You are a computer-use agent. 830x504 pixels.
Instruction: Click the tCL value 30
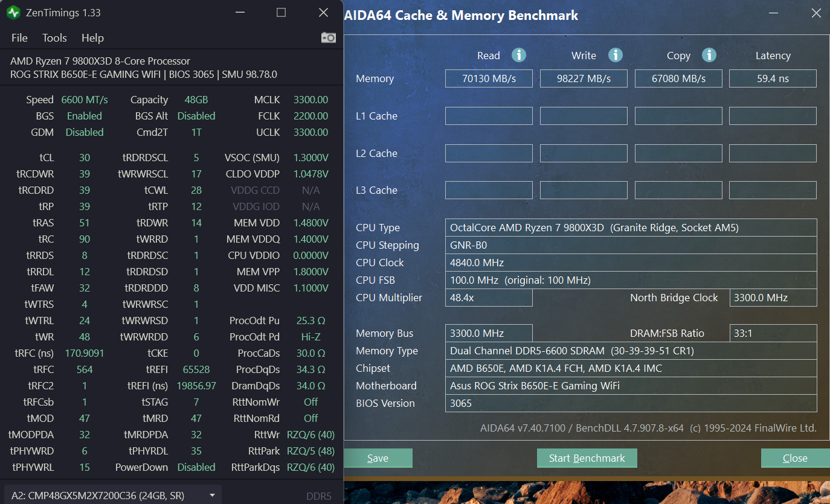[x=85, y=158]
